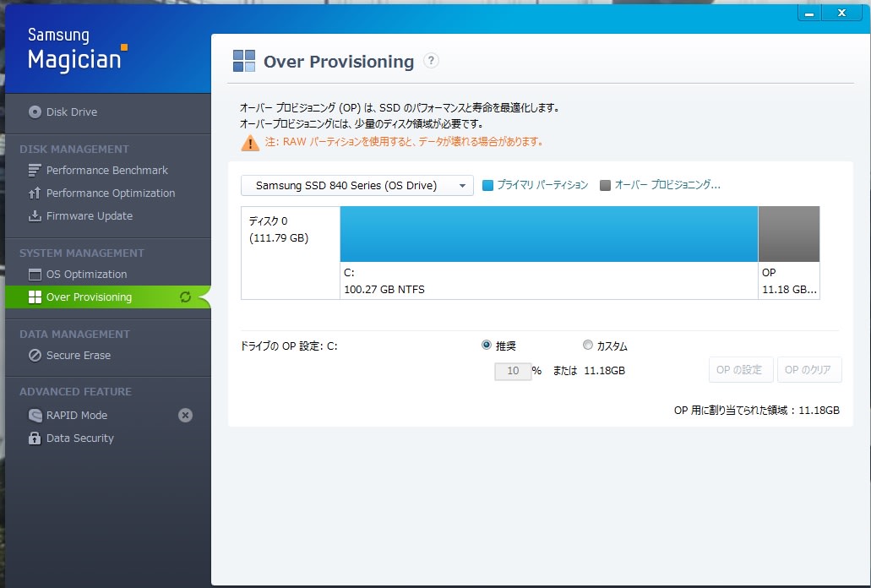This screenshot has width=871, height=588.
Task: Click the Disk Drive disc icon
Action: point(35,112)
